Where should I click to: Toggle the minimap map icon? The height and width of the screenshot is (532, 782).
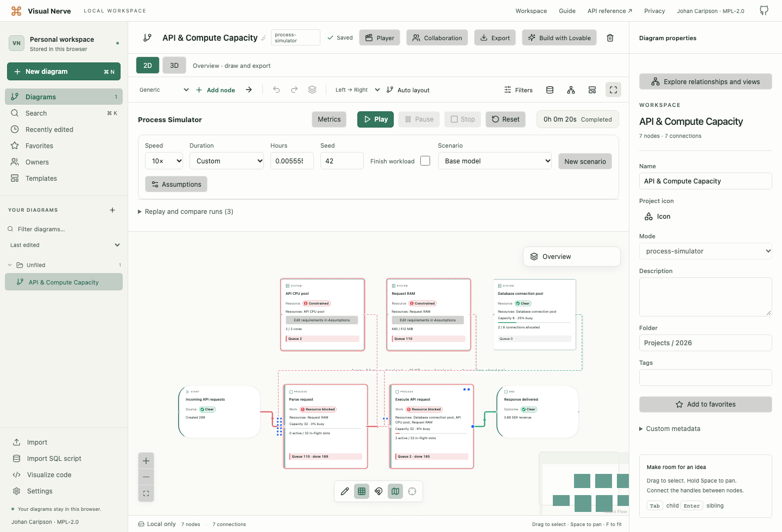[x=395, y=491]
